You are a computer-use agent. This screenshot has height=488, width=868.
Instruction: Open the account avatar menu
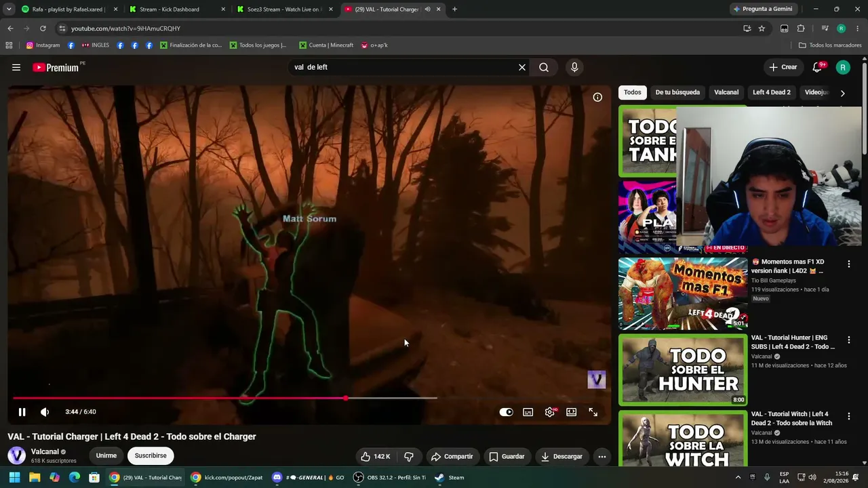(x=843, y=67)
